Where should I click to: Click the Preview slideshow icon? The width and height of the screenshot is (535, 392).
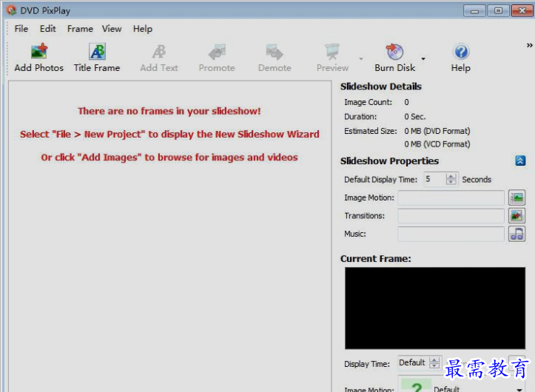click(x=332, y=52)
